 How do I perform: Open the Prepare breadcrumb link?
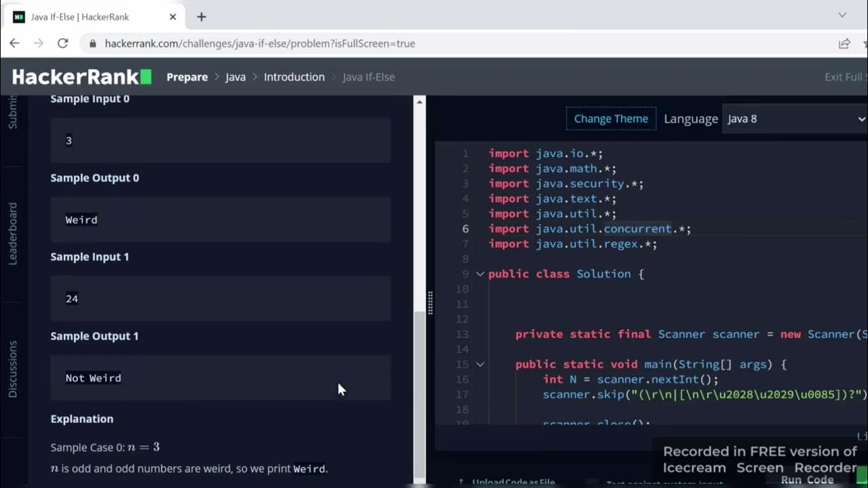pyautogui.click(x=187, y=77)
